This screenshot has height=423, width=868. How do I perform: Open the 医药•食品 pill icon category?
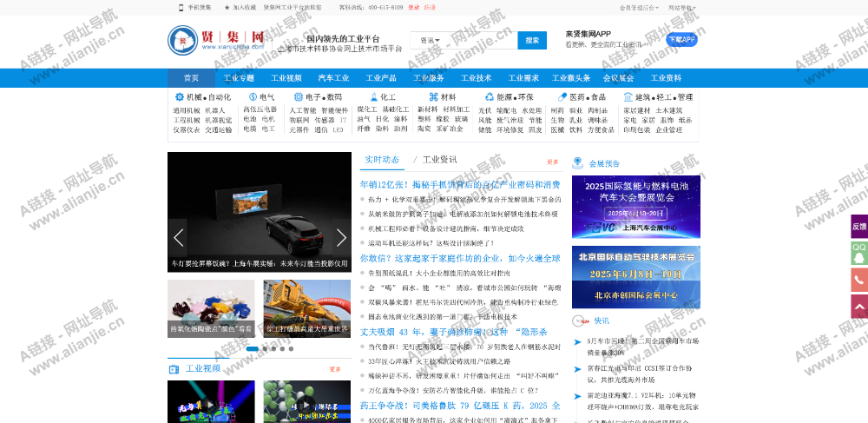(x=562, y=97)
